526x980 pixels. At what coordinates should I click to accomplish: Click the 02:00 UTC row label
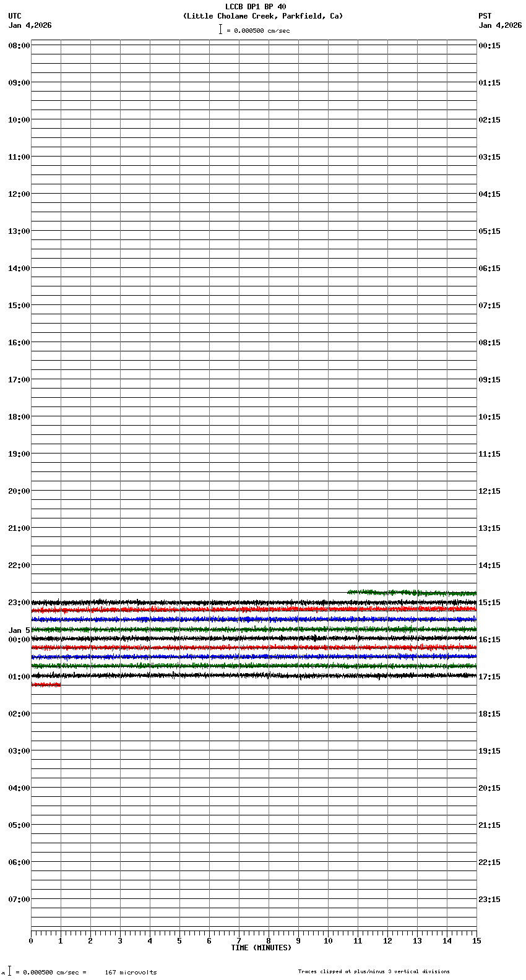click(19, 714)
